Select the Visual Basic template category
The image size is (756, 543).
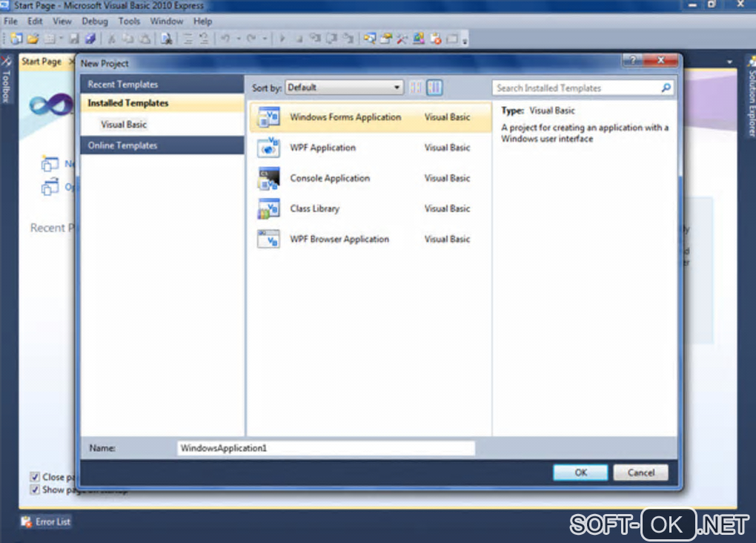pos(124,125)
